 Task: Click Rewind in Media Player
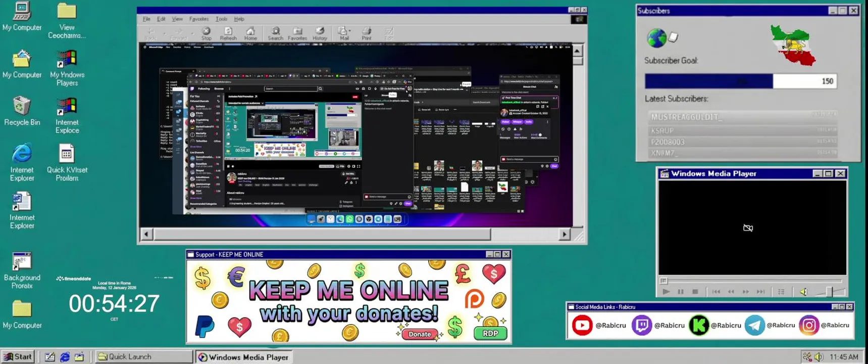[731, 292]
